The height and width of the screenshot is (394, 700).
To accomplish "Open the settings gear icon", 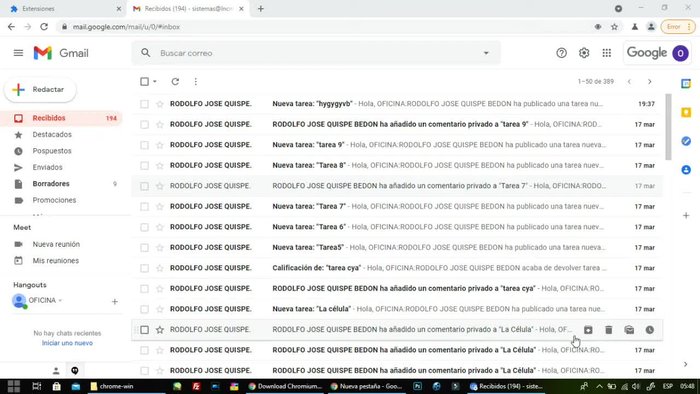I will click(584, 53).
